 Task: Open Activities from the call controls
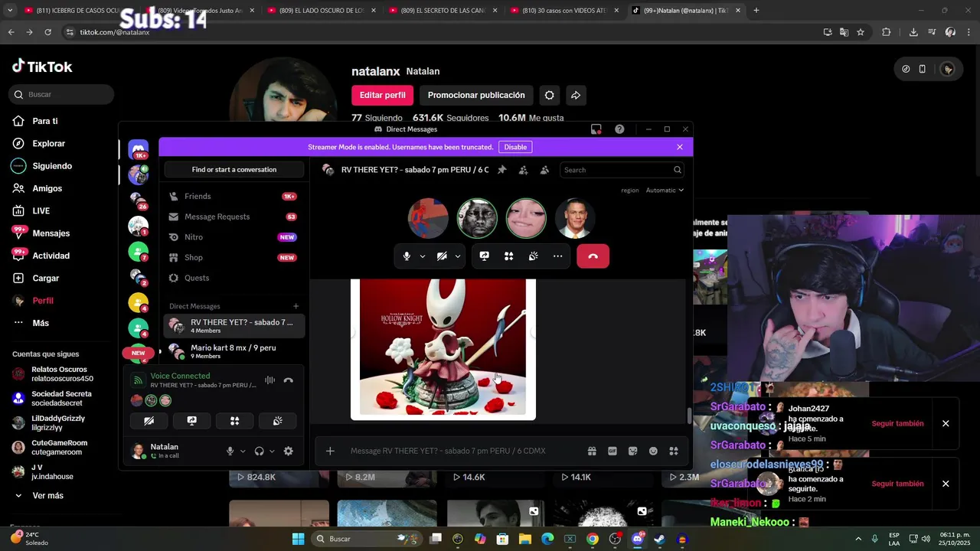tap(508, 256)
